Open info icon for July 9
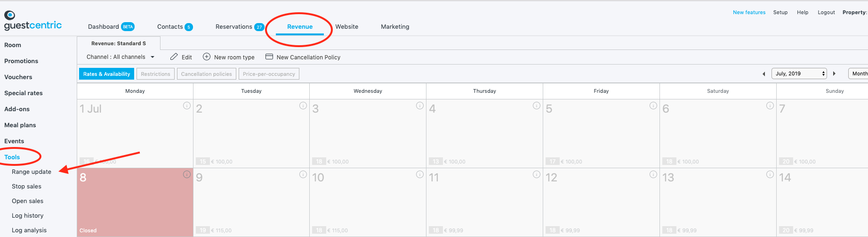 (x=303, y=174)
